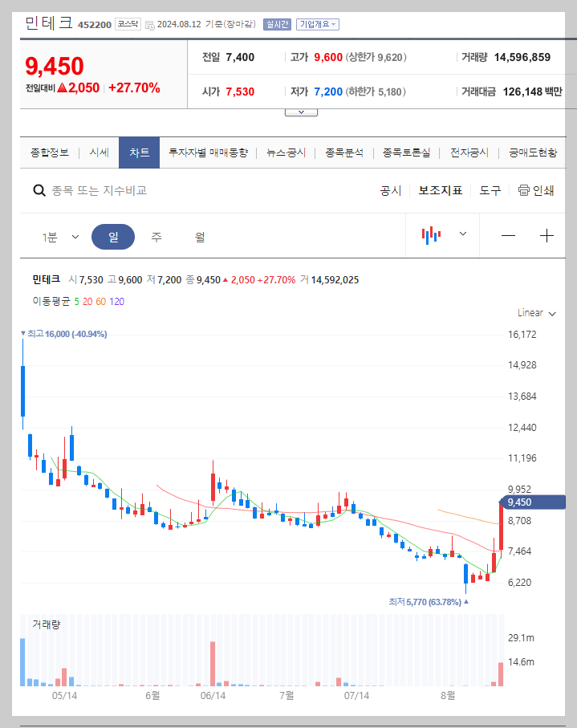The image size is (577, 728).
Task: Enable 실시간 real-time quotes
Action: pyautogui.click(x=276, y=24)
